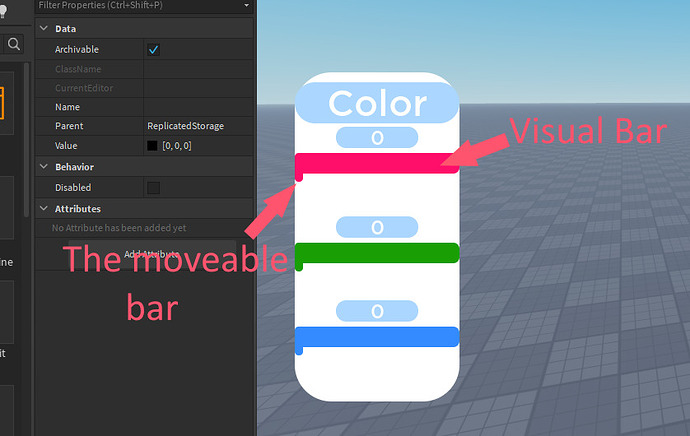Collapse the Attributes section

(44, 209)
